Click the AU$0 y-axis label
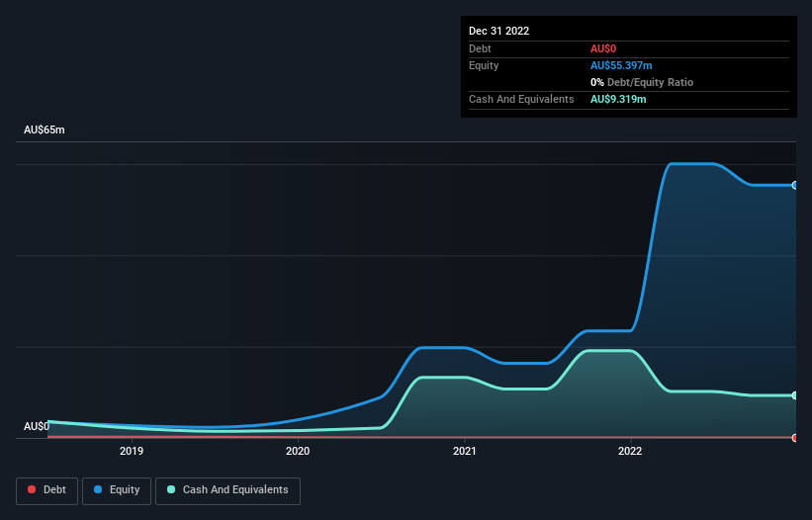Viewport: 812px width, 520px height. click(37, 426)
